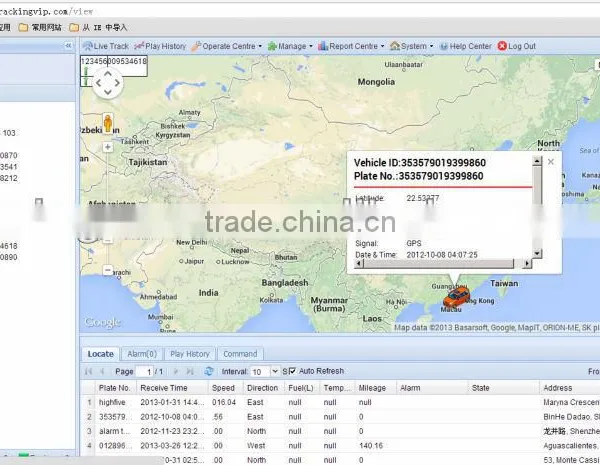600x465 pixels.
Task: Open the Interval dropdown arrow
Action: coord(275,372)
